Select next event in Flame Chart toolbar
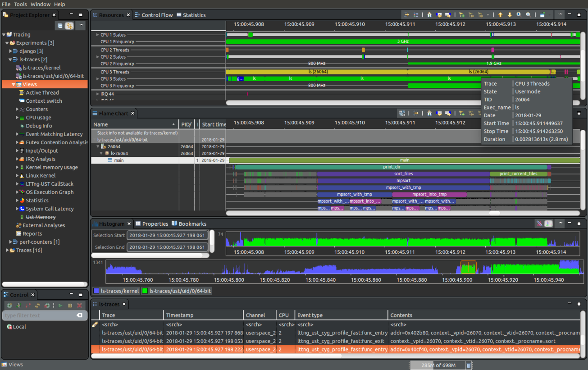The height and width of the screenshot is (370, 588). [448, 113]
